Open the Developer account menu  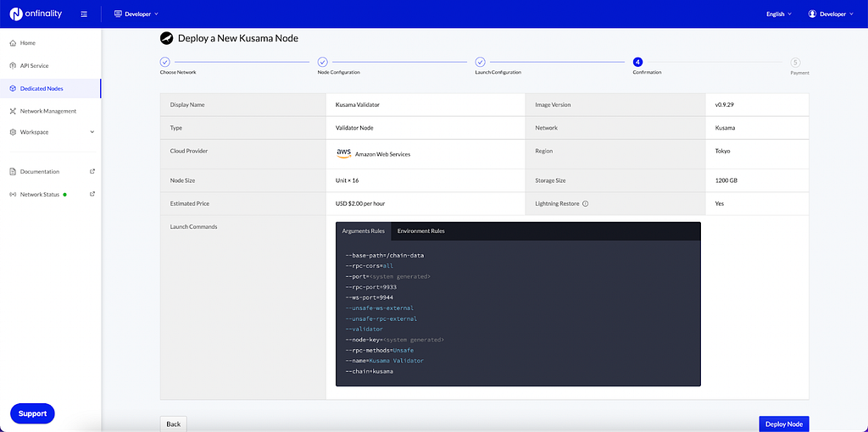coord(831,14)
